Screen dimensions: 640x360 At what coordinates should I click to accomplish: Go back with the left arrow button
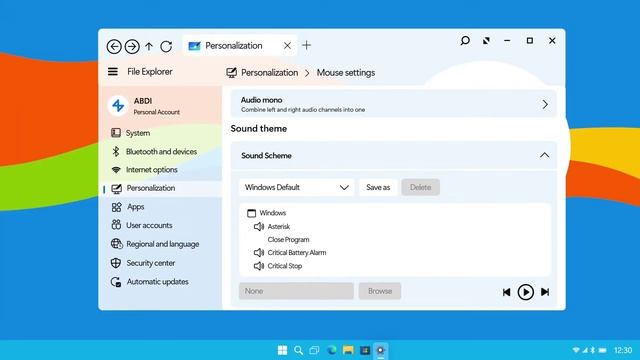(x=114, y=47)
